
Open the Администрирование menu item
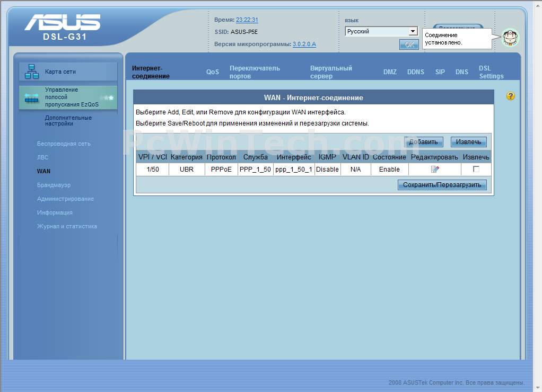coord(65,199)
